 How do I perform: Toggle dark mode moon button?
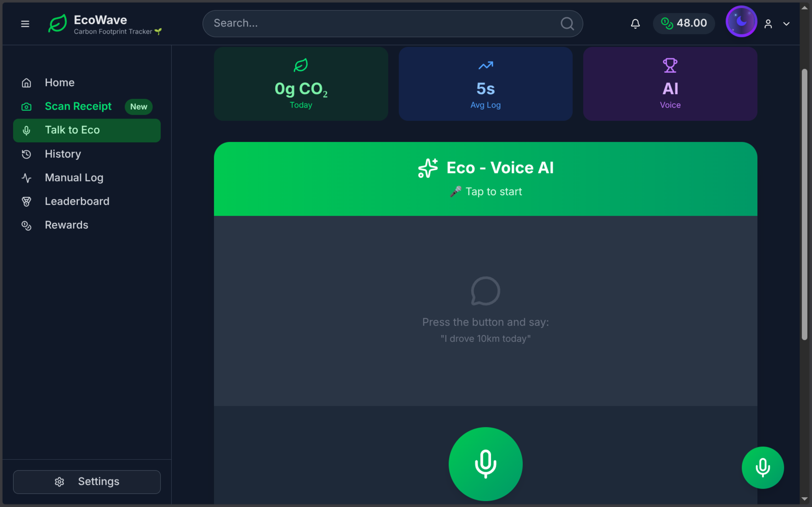[x=741, y=21]
